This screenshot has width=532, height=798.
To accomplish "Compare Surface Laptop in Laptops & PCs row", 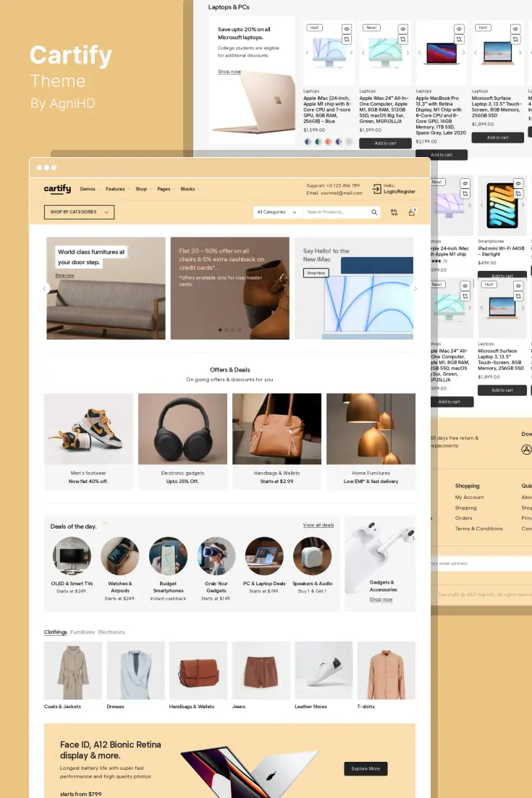I will click(515, 39).
